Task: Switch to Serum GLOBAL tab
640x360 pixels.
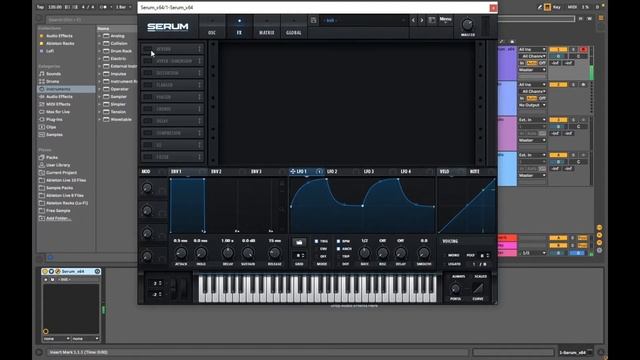Action: [x=294, y=27]
